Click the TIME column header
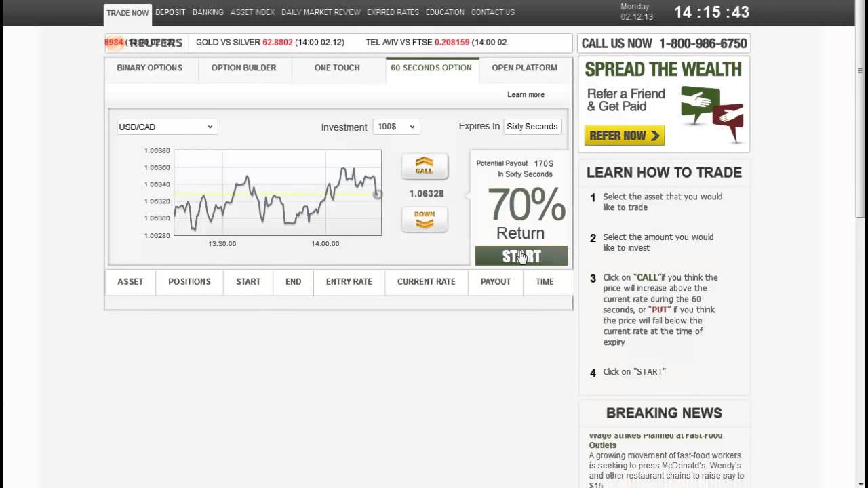 pos(545,282)
